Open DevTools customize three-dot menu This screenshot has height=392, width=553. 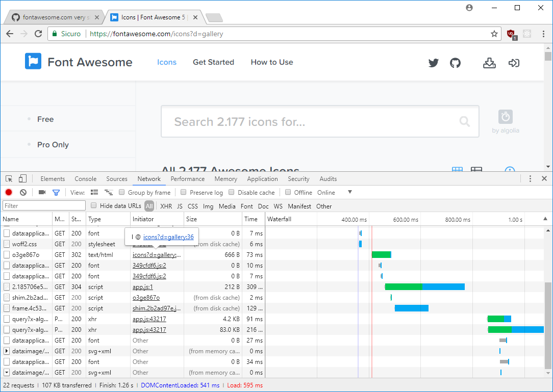[x=530, y=179]
